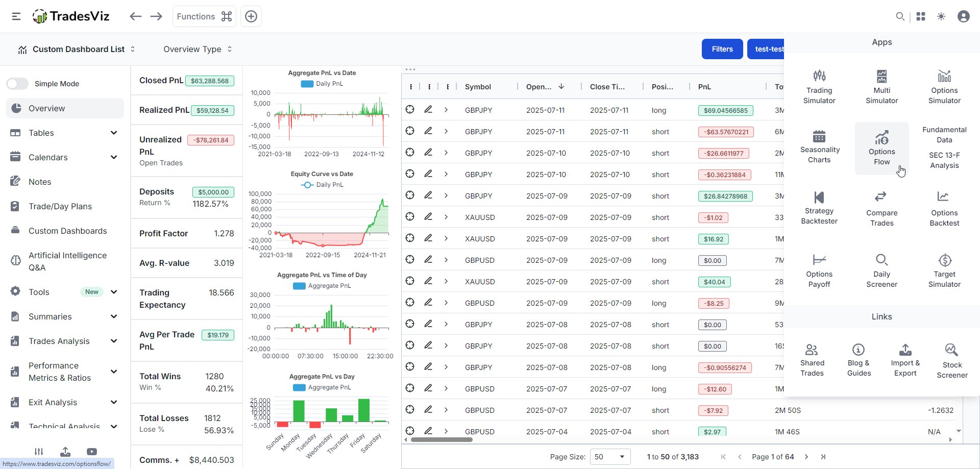
Task: Expand Trades Analysis sidebar section
Action: [x=65, y=341]
